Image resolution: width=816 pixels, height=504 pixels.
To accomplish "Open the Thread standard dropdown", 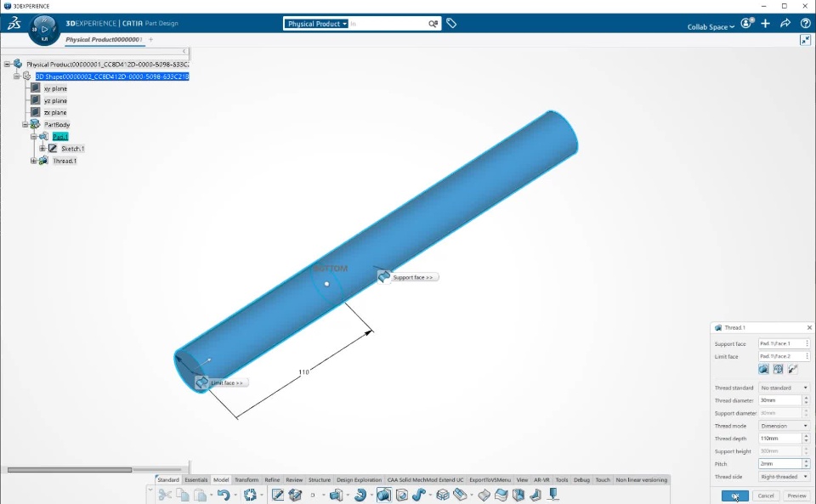I will click(784, 388).
